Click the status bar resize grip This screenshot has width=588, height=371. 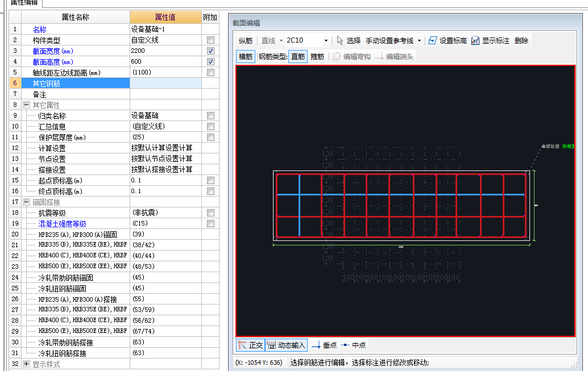[574, 365]
